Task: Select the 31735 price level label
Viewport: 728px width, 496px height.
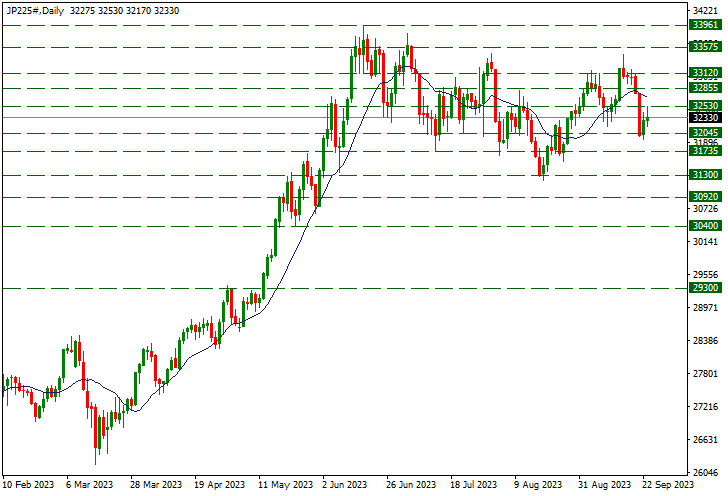Action: point(705,151)
